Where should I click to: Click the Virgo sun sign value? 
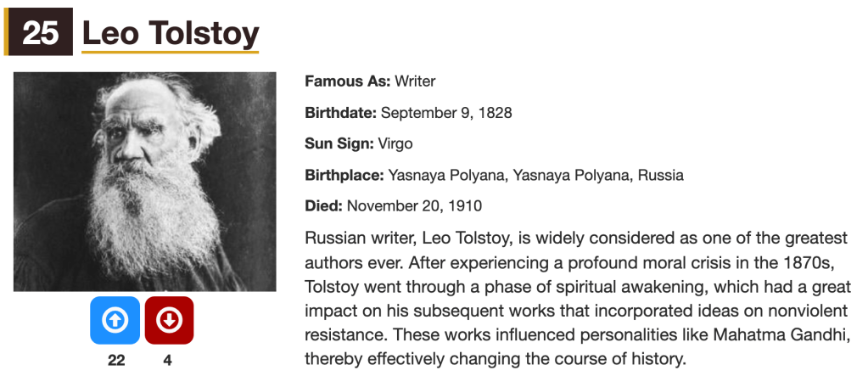pos(395,144)
